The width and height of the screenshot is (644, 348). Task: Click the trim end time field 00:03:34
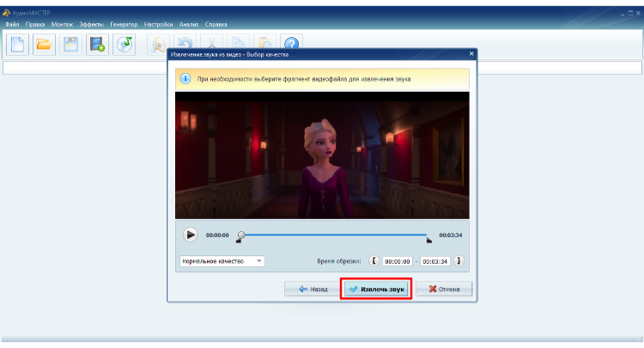(435, 261)
